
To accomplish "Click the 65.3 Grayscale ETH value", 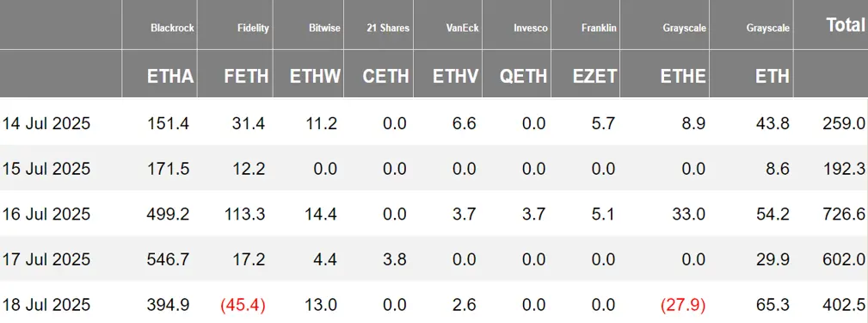I will pos(773,305).
